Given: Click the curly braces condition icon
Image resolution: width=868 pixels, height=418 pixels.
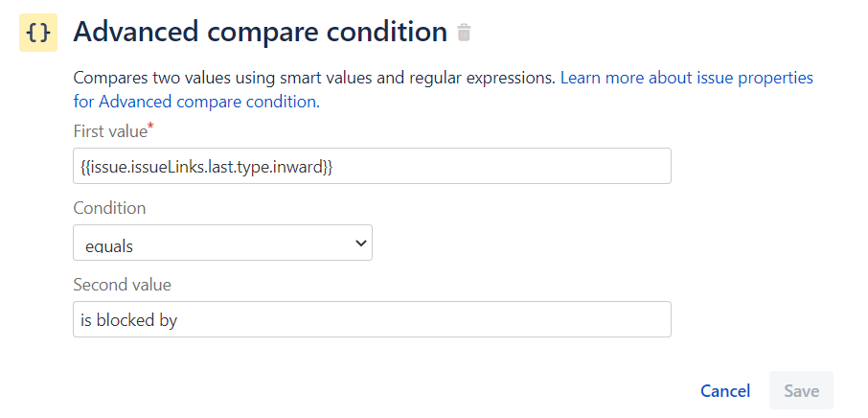Looking at the screenshot, I should click(x=38, y=33).
